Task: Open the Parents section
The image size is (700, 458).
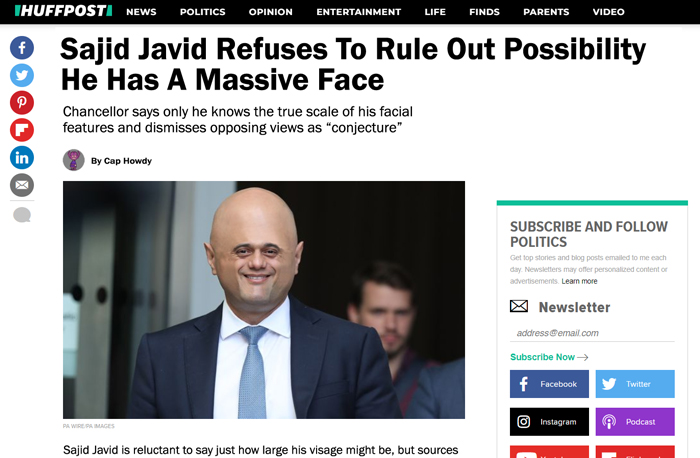Action: [546, 12]
